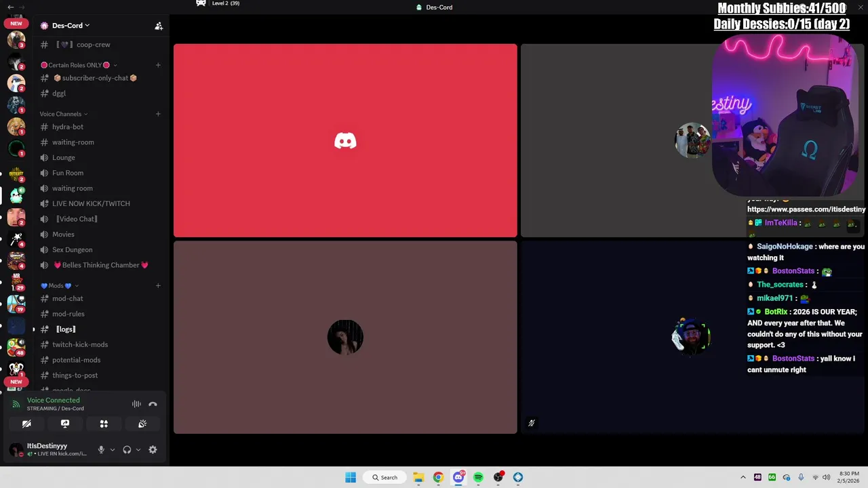Viewport: 868px width, 488px height.
Task: Open the volume speaker tray icon
Action: 827,477
